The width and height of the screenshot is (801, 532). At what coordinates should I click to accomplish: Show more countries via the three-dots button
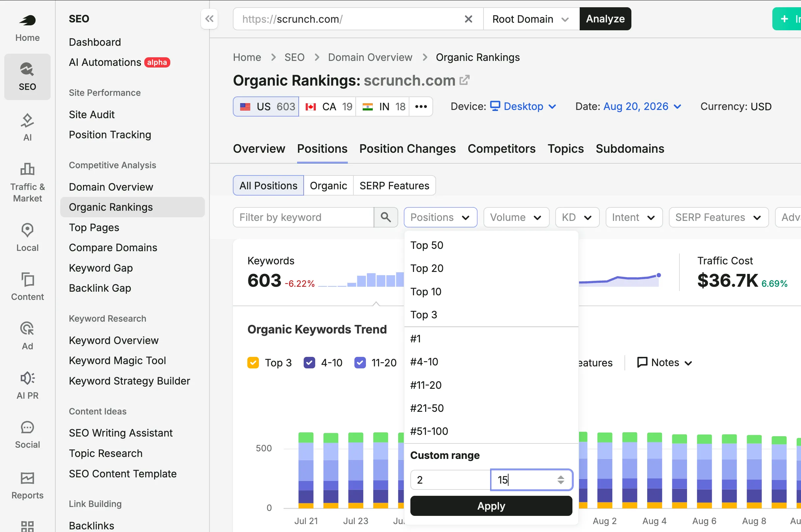pos(421,107)
